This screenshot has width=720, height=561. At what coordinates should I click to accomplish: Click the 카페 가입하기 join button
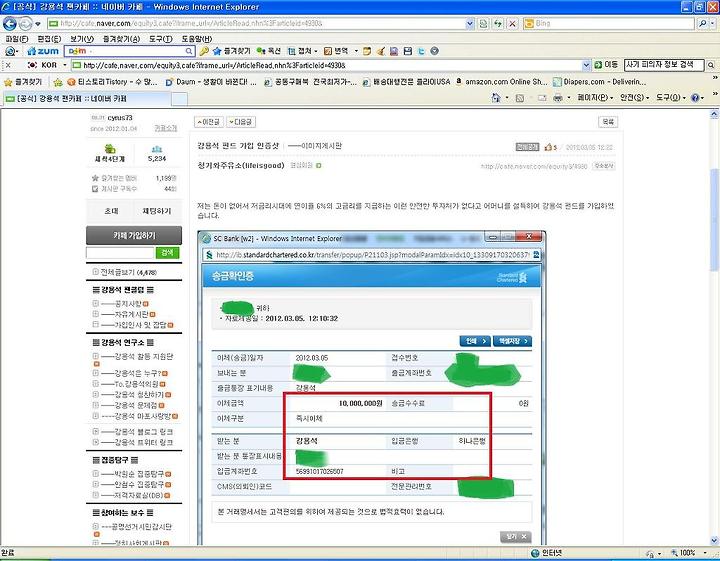[134, 236]
